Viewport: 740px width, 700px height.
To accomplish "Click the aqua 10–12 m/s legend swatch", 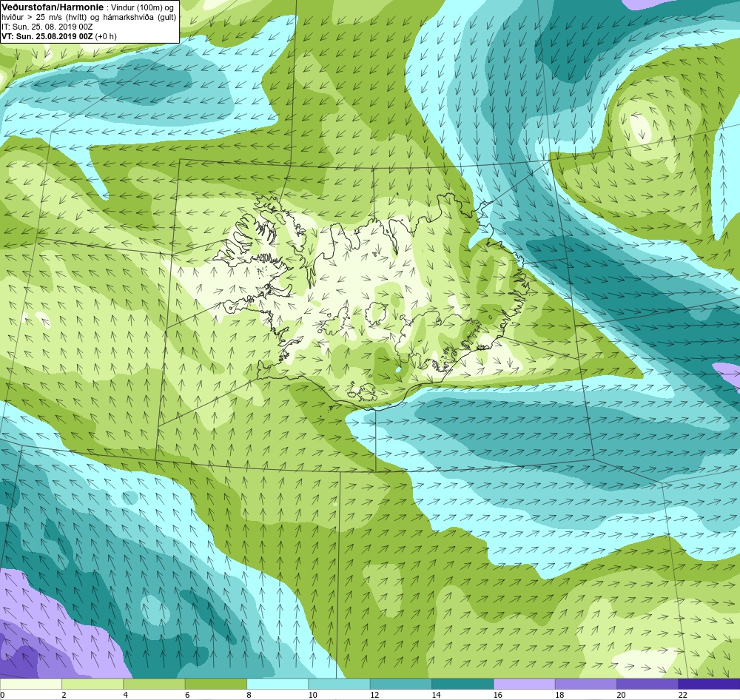I will click(x=339, y=684).
